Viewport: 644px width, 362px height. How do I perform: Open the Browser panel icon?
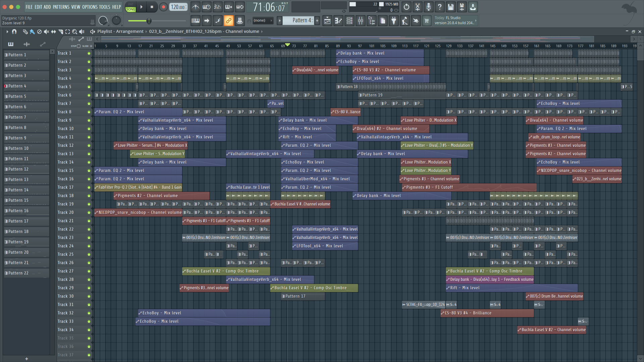coord(372,21)
